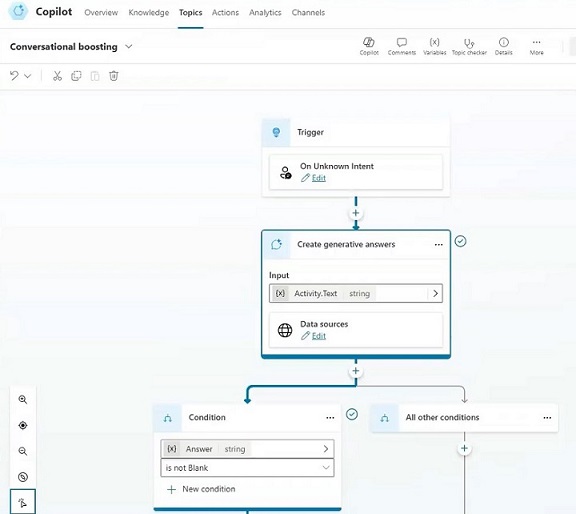Click the Copilot toolbar icon
Screen dimensions: 576x514
tap(369, 47)
